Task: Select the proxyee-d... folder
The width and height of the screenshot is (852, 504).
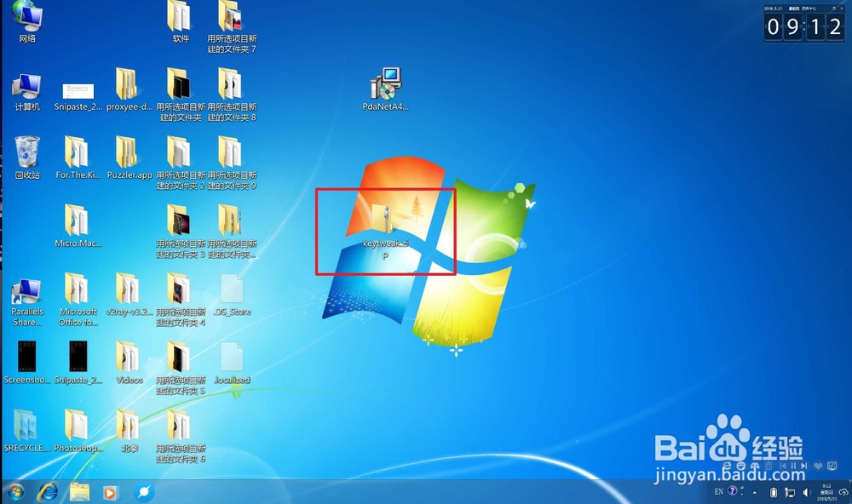Action: [130, 89]
